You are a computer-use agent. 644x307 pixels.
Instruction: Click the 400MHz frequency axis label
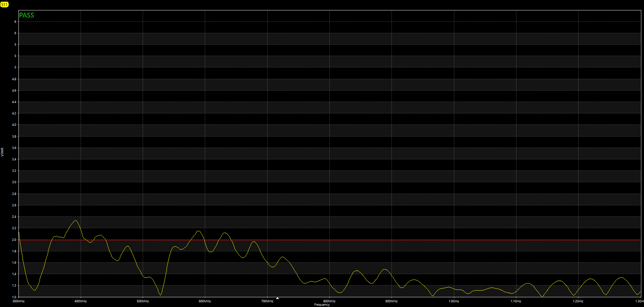(x=81, y=301)
